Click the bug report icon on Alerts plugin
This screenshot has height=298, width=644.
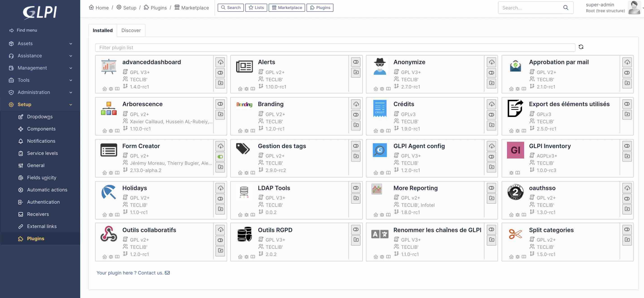[247, 89]
